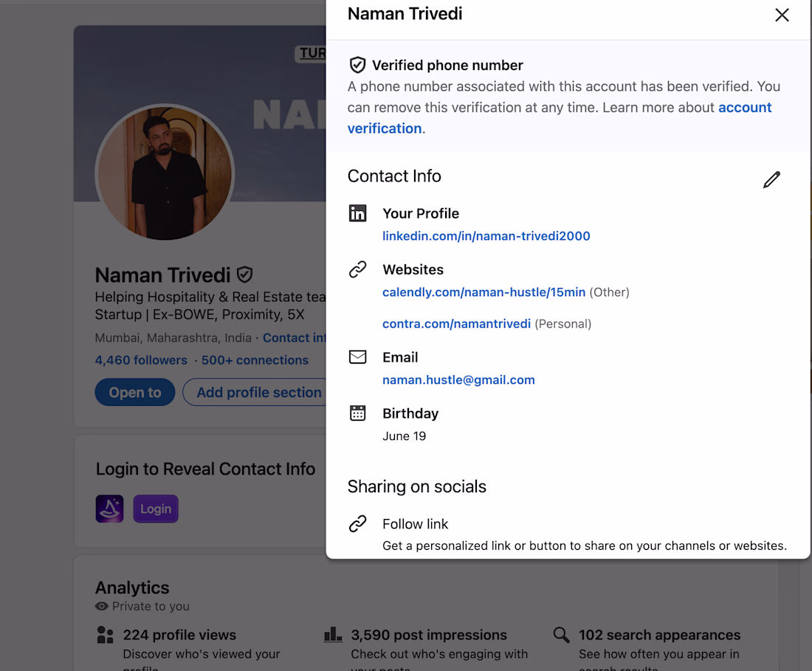Click the LinkedIn logo icon beside Your Profile

click(x=358, y=214)
